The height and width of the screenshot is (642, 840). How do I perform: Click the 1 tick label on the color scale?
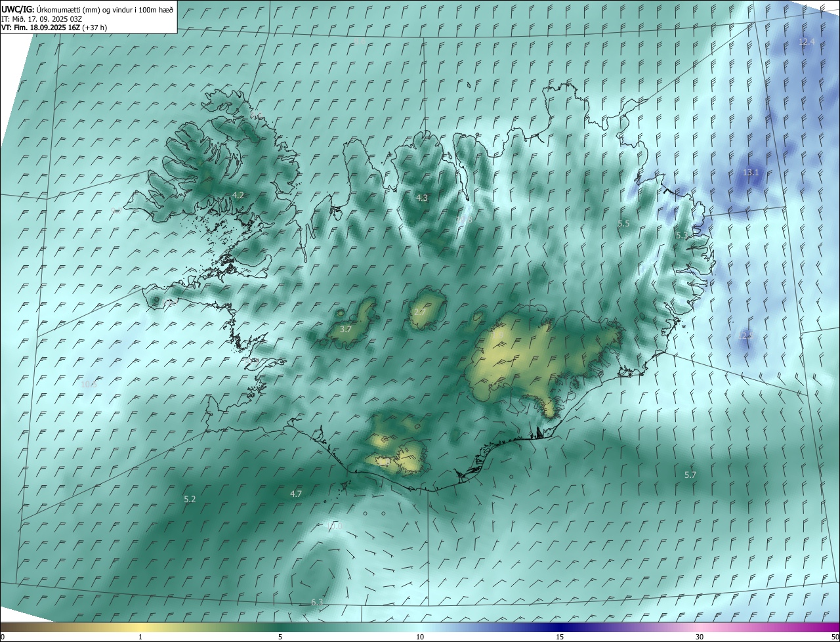click(141, 637)
